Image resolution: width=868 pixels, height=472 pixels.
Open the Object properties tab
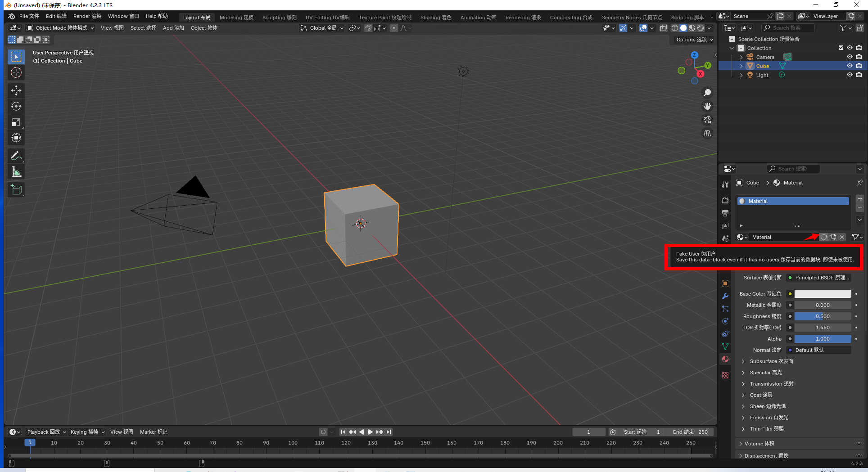[725, 283]
